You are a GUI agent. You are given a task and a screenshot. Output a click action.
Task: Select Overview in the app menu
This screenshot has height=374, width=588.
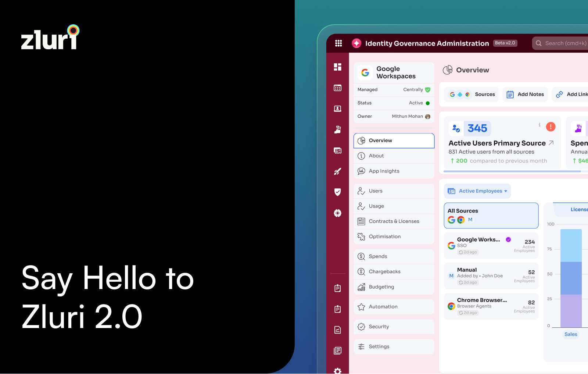(x=394, y=140)
